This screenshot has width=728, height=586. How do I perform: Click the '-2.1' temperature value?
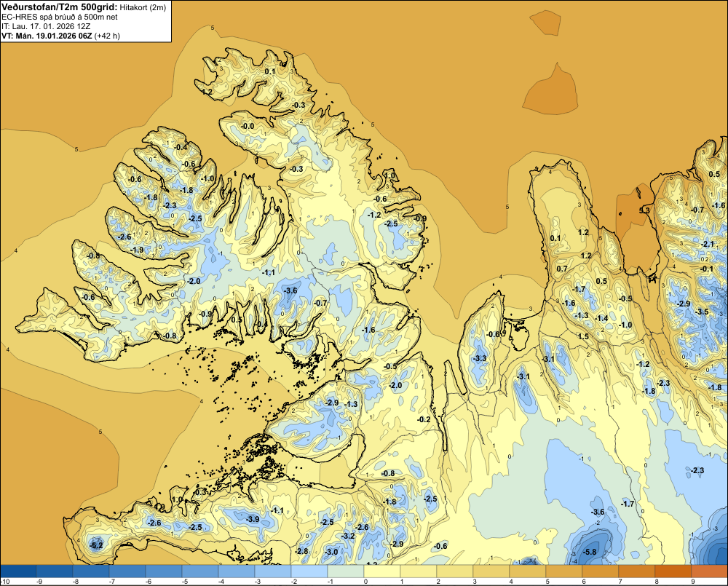click(x=707, y=244)
